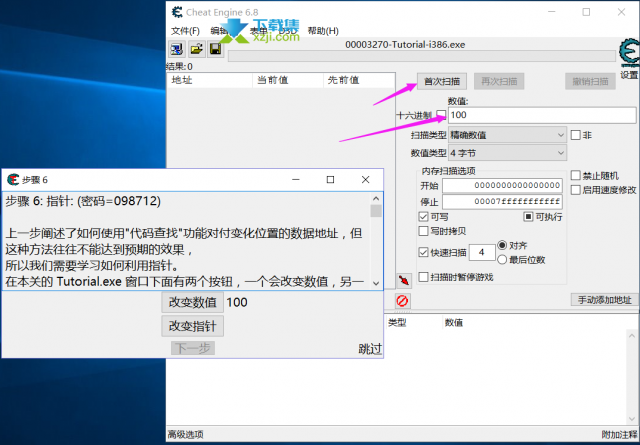Click the red clear list icon

coord(402,301)
